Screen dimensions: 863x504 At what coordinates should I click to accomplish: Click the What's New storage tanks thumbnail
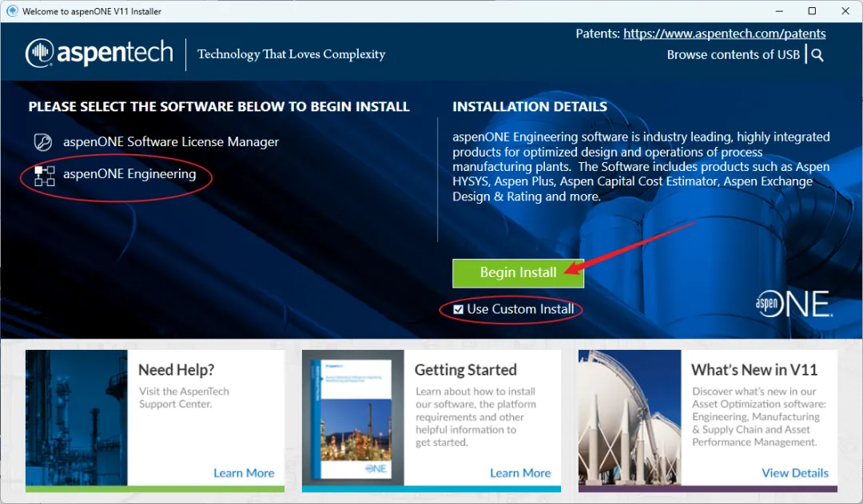click(x=630, y=418)
